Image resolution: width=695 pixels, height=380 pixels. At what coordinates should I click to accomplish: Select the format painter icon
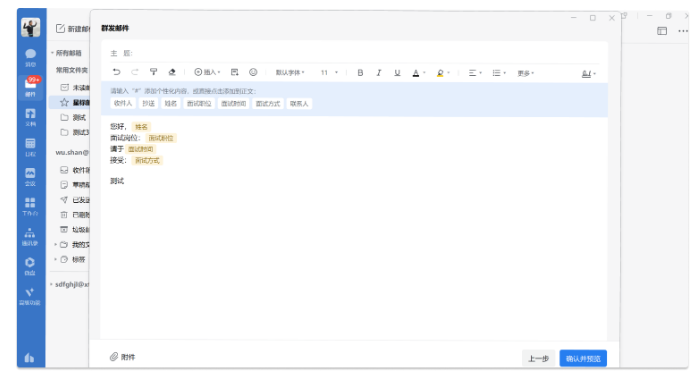click(x=153, y=72)
